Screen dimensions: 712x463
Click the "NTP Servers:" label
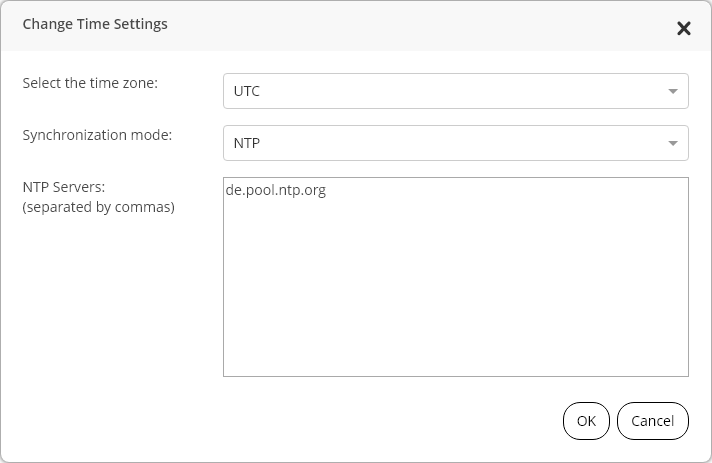click(x=64, y=187)
